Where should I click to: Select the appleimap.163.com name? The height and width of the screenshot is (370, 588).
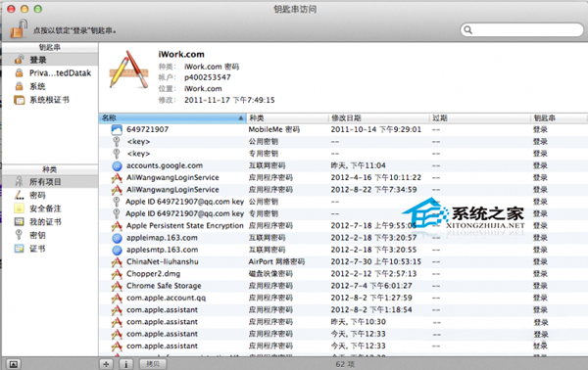(x=162, y=238)
